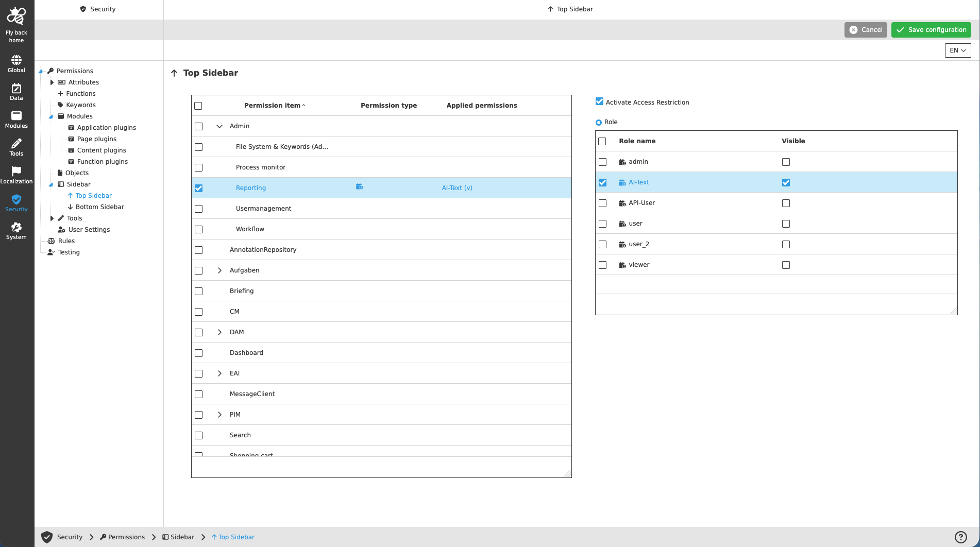This screenshot has width=980, height=547.
Task: Check the Workflow permission item
Action: pyautogui.click(x=198, y=229)
